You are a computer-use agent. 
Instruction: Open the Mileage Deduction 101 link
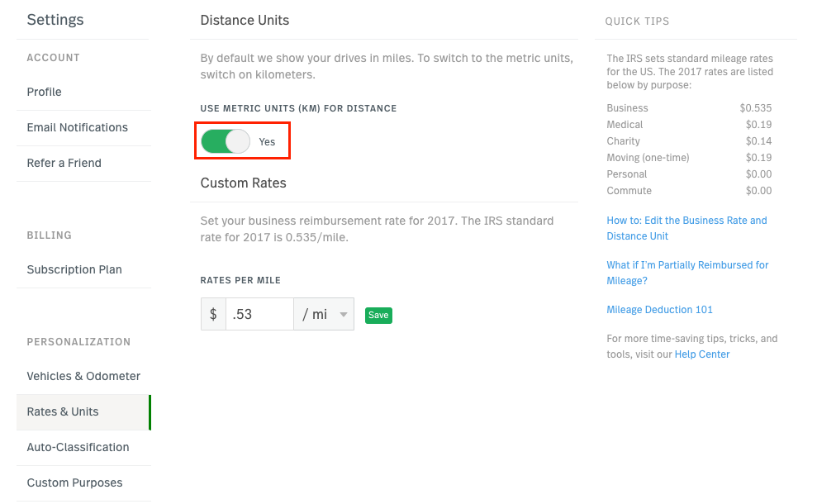point(659,310)
